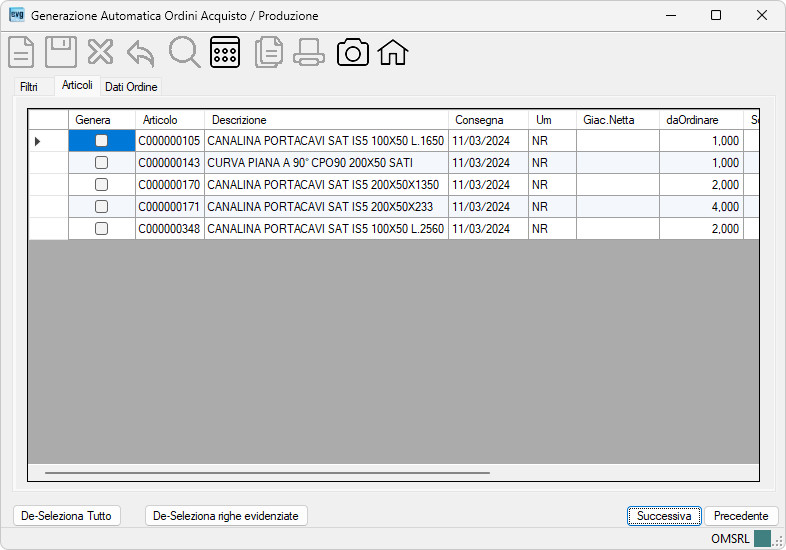Select row indicator arrow of first row
The height and width of the screenshot is (550, 786).
click(x=38, y=141)
